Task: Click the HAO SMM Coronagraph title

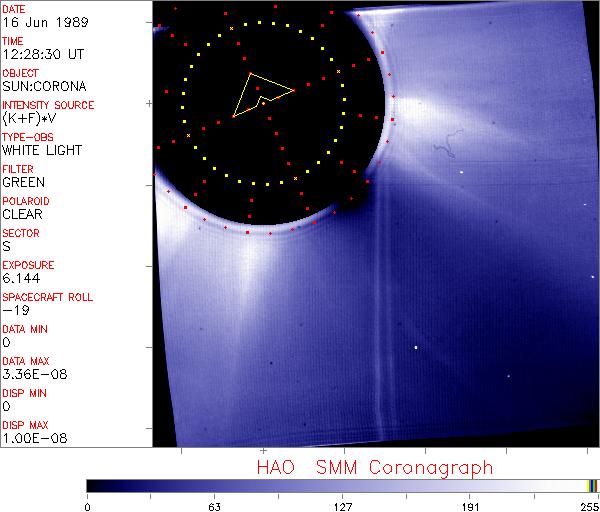Action: pos(375,467)
